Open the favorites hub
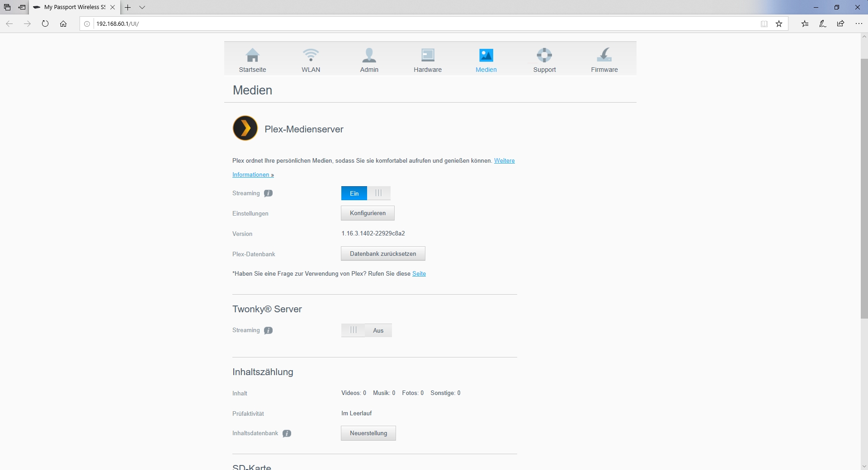 coord(805,24)
